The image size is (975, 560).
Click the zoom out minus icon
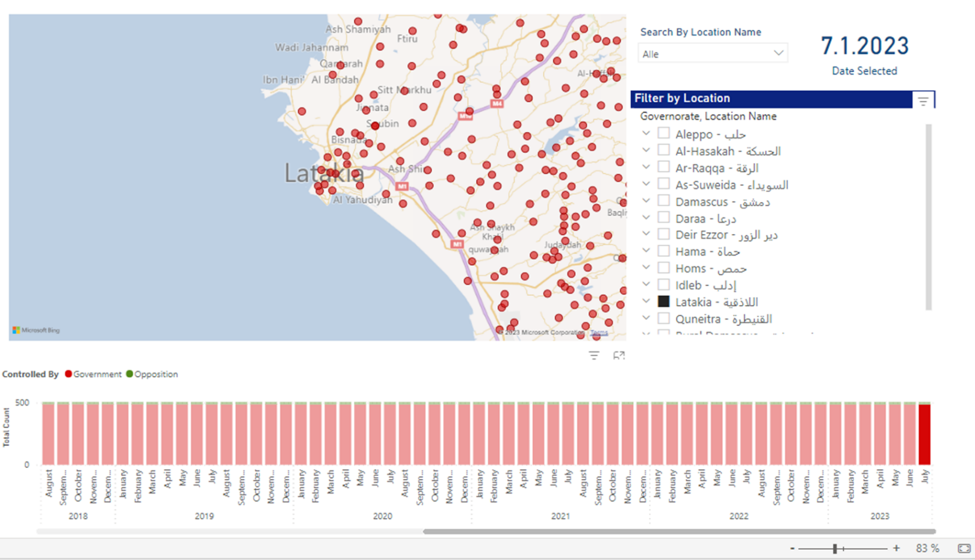point(793,548)
